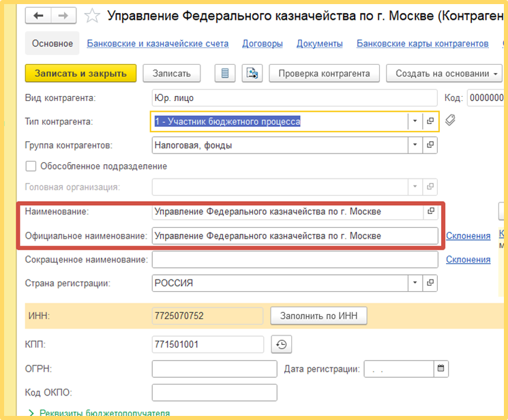Click the ИНН input field
508x420 pixels.
(207, 316)
